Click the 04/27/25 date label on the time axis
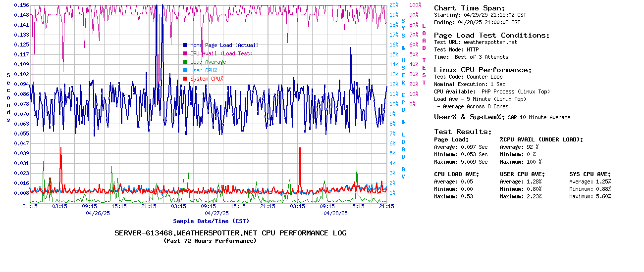The width and height of the screenshot is (644, 272). coord(216,213)
